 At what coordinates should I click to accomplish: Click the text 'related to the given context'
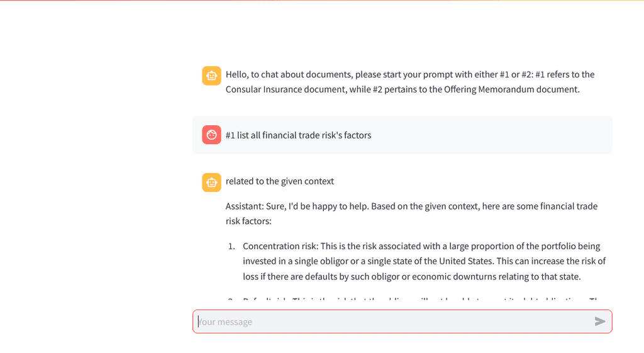click(x=280, y=181)
